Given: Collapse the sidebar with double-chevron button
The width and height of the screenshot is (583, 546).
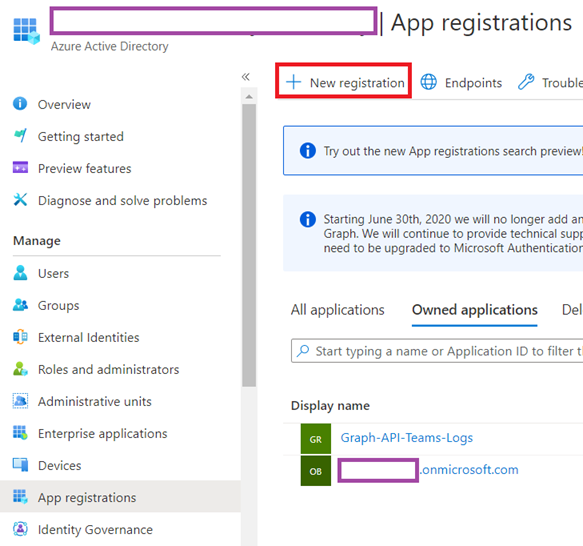Looking at the screenshot, I should [x=245, y=77].
